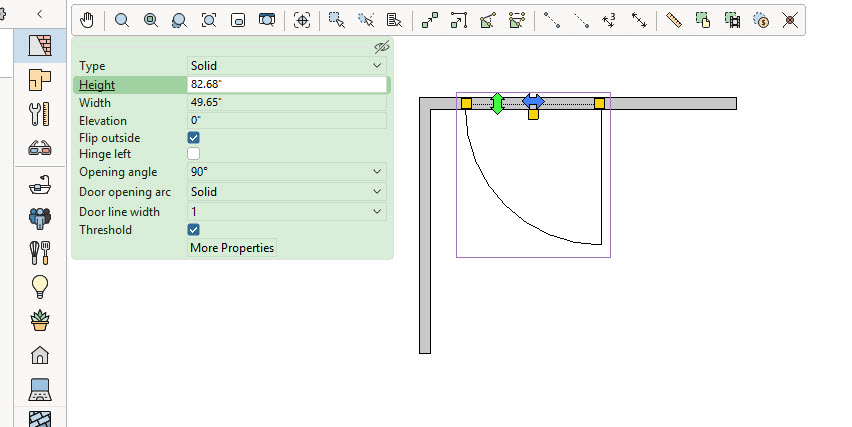Open the people figures category
The height and width of the screenshot is (427, 852).
click(40, 218)
